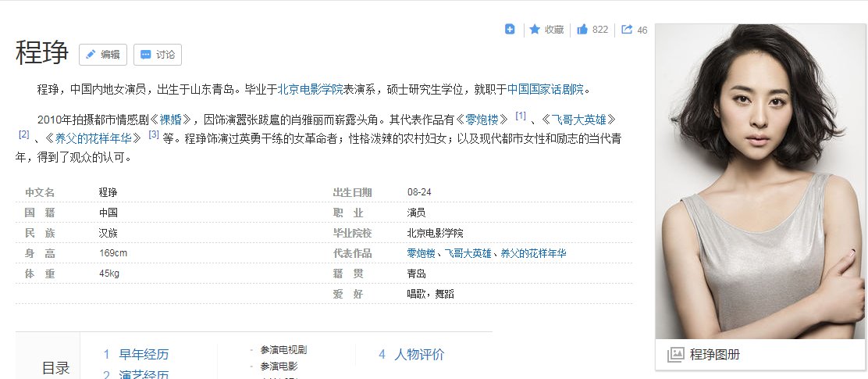This screenshot has width=868, height=379.
Task: Click reference footnote [3]
Action: point(153,134)
